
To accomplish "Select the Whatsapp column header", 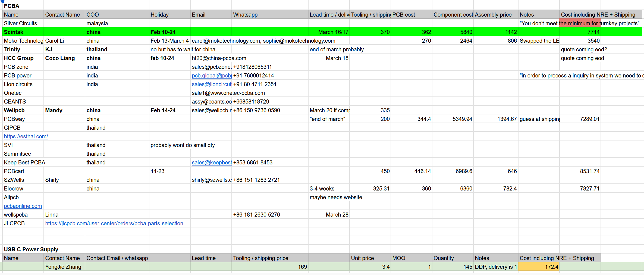I will 270,15.
